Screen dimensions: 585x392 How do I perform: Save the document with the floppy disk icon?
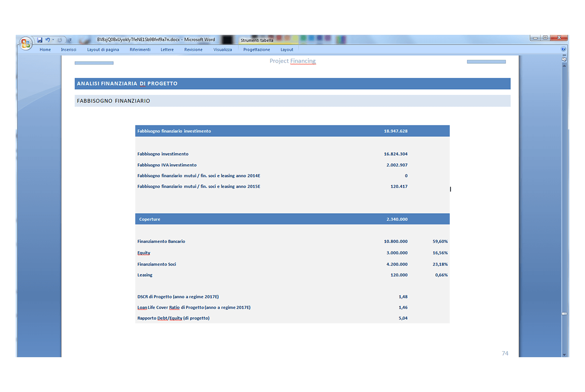[40, 40]
